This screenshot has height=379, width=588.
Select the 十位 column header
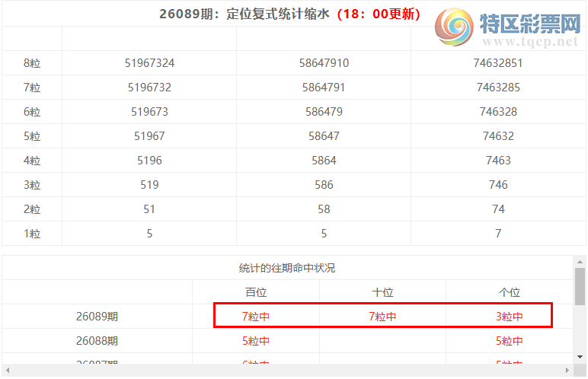382,292
